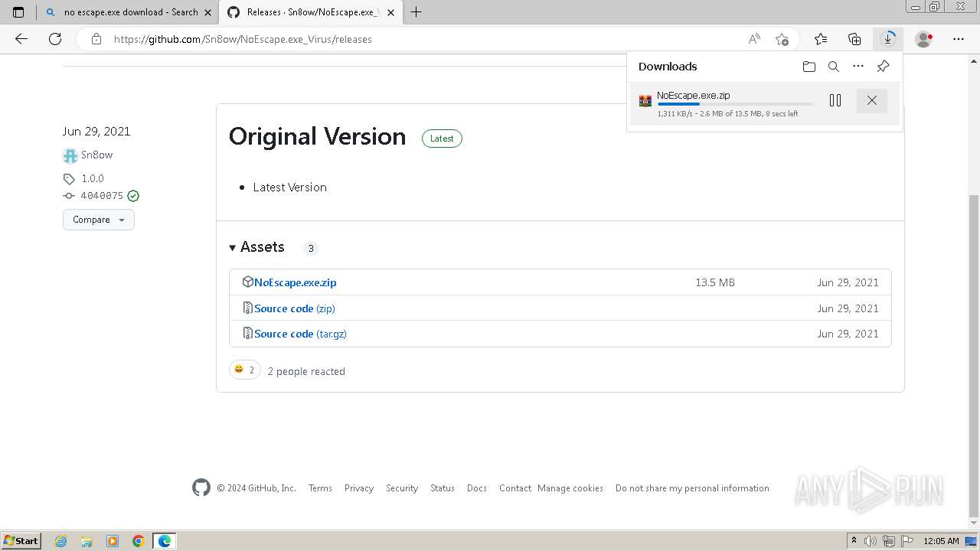Open the Status footer link
Viewport: 980px width, 551px height.
point(443,488)
